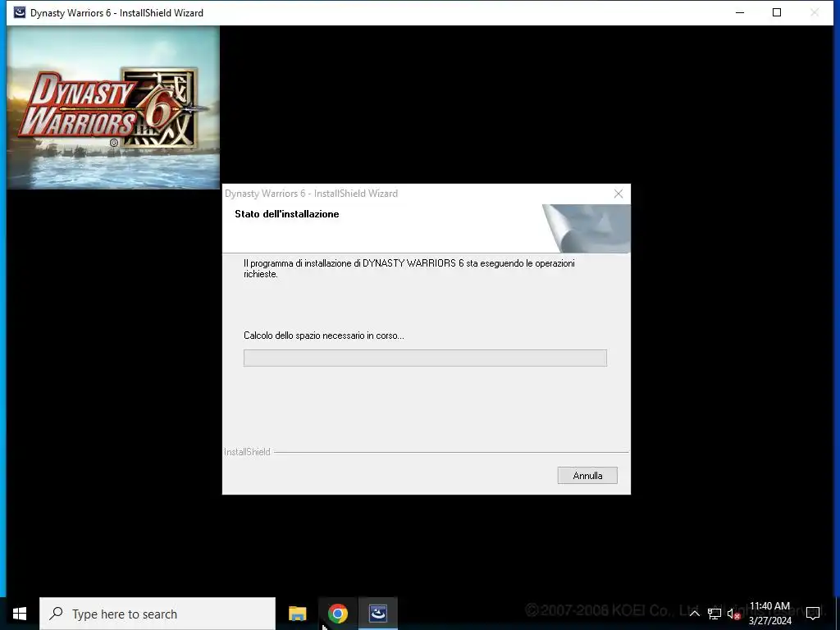Open the clock showing 11:40 AM
Viewport: 840px width, 630px height.
point(769,614)
